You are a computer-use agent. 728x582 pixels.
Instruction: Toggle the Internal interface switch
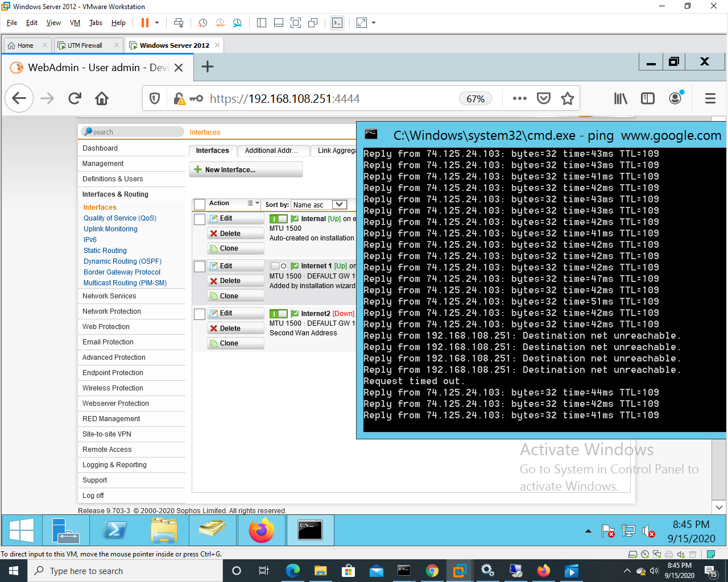coord(279,219)
